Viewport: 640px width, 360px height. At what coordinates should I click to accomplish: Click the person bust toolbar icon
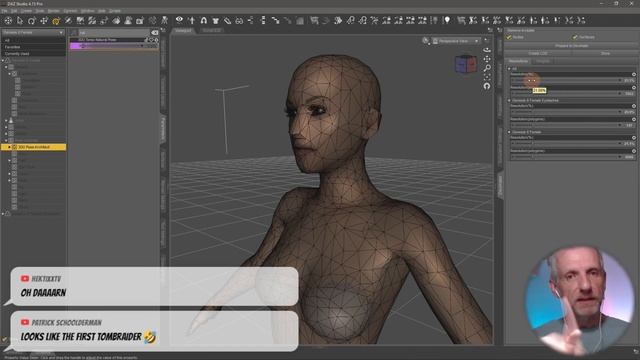pos(128,20)
